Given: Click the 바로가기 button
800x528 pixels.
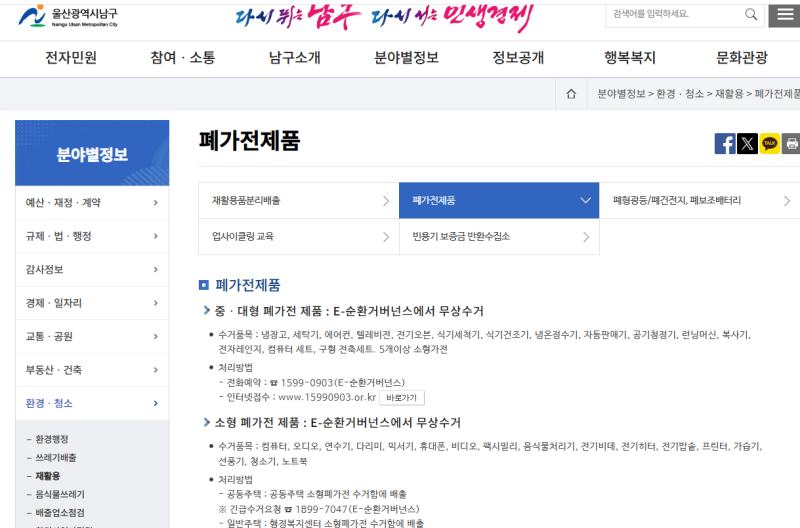Looking at the screenshot, I should coord(402,397).
